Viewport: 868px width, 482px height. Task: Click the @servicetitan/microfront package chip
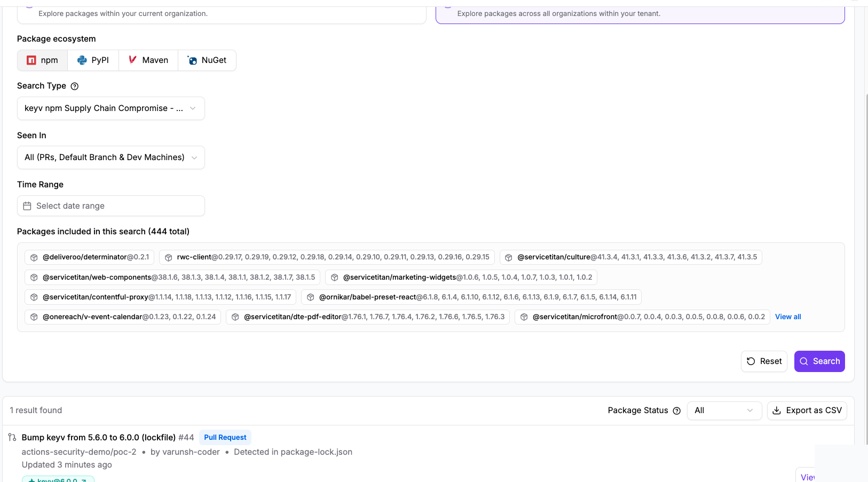tap(642, 317)
